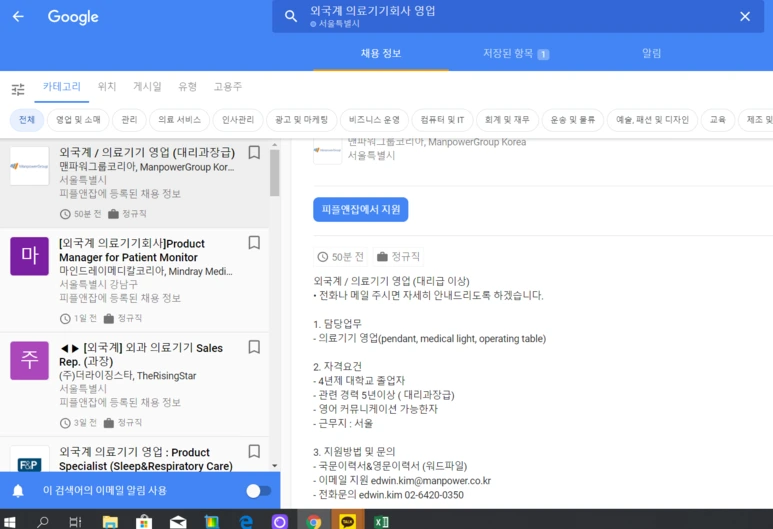Click the search field with 외국계 의료기기회사 영업
Screen dimensions: 773x529
[x=518, y=16]
